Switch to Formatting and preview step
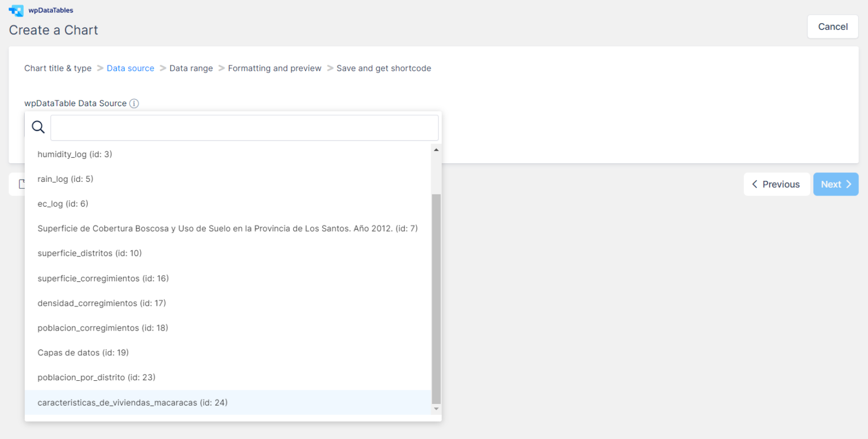 275,68
